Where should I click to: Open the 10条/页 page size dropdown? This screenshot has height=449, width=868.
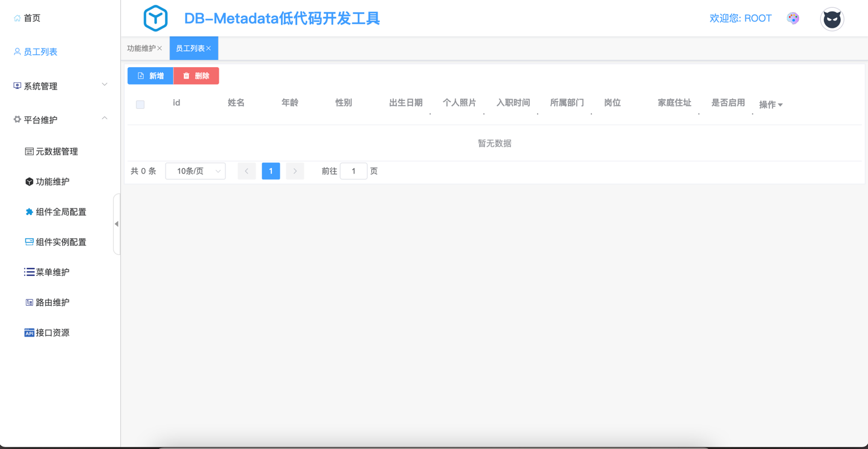coord(195,172)
